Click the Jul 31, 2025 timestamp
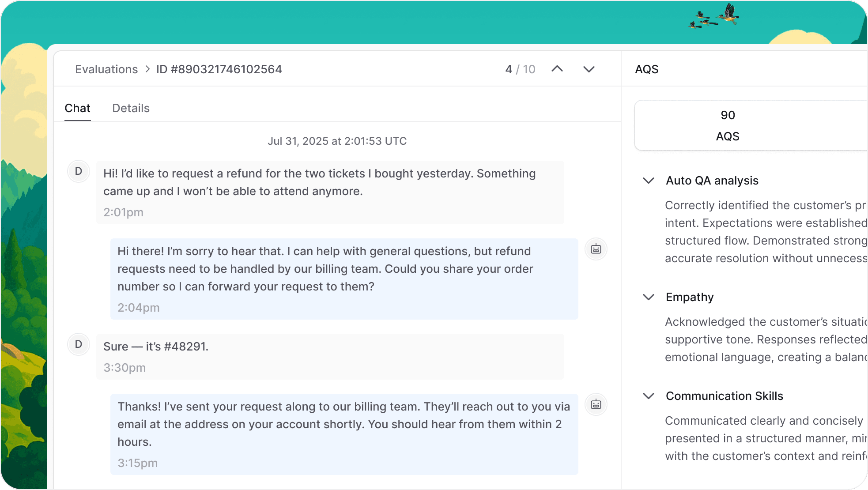Screen dimensions: 868x490 point(337,141)
